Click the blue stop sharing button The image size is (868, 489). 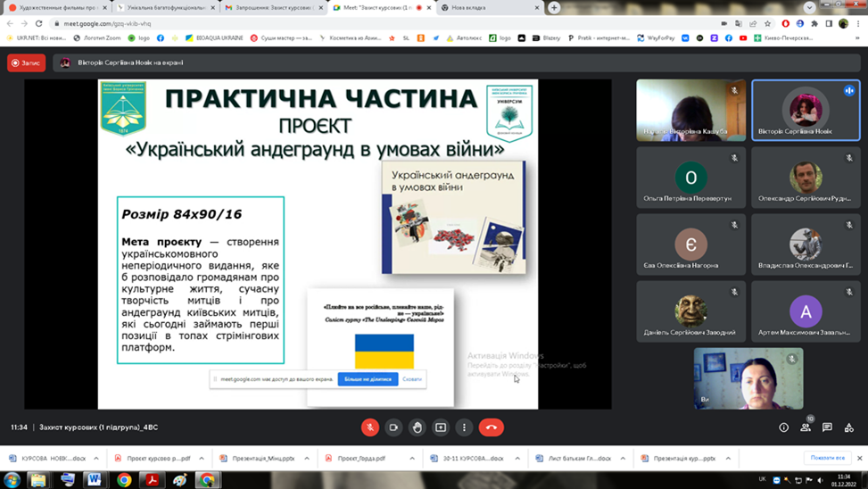coord(368,379)
